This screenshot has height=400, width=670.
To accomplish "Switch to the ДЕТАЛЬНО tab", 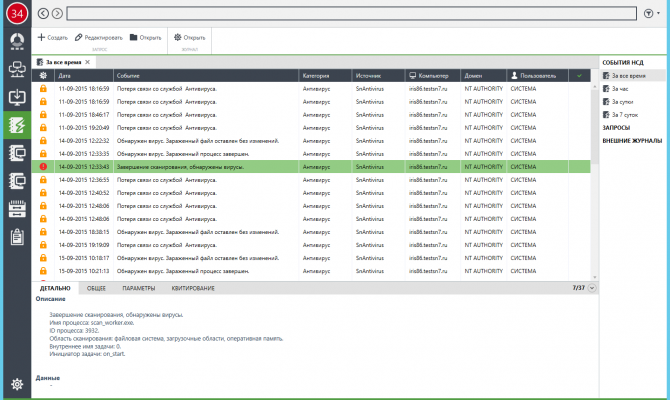I will coord(55,288).
